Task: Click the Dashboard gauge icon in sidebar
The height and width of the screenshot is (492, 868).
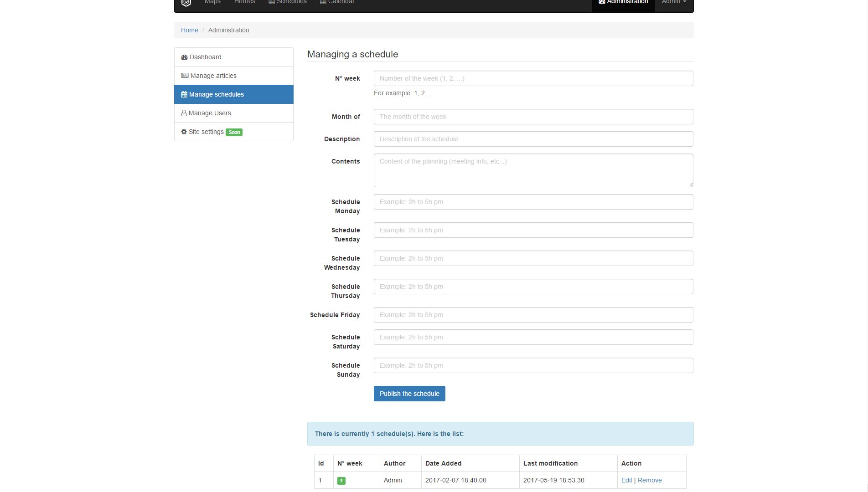Action: click(x=184, y=57)
